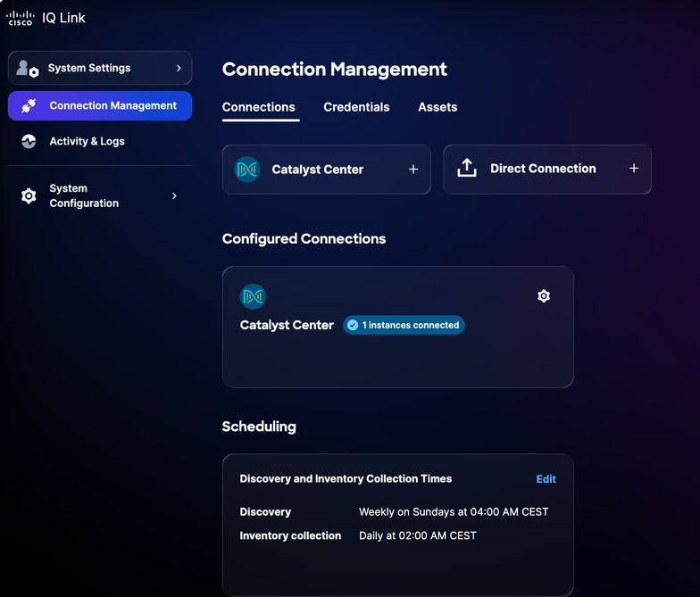
Task: Select Connection Management in sidebar
Action: 100,105
